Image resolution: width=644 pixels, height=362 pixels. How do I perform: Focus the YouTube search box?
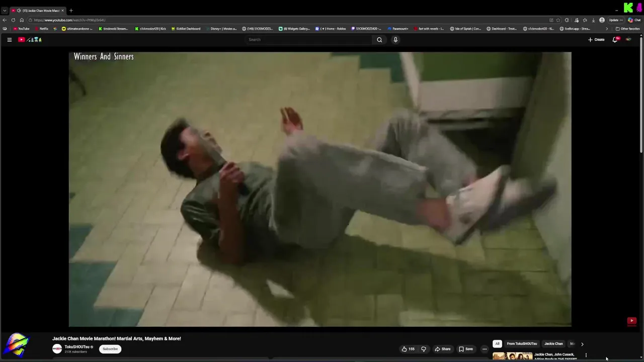[309, 40]
